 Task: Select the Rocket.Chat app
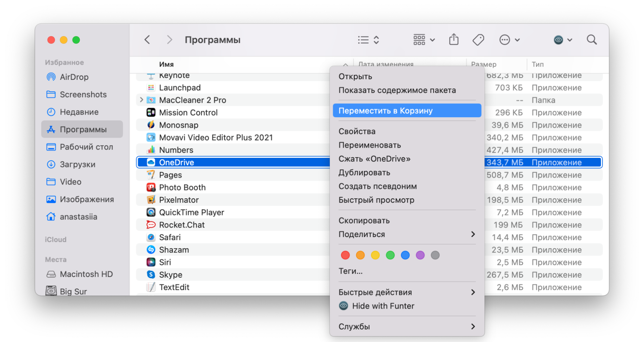click(233, 225)
